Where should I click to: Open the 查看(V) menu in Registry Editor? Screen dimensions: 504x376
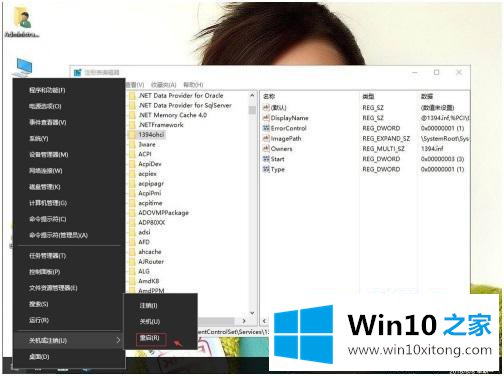135,85
